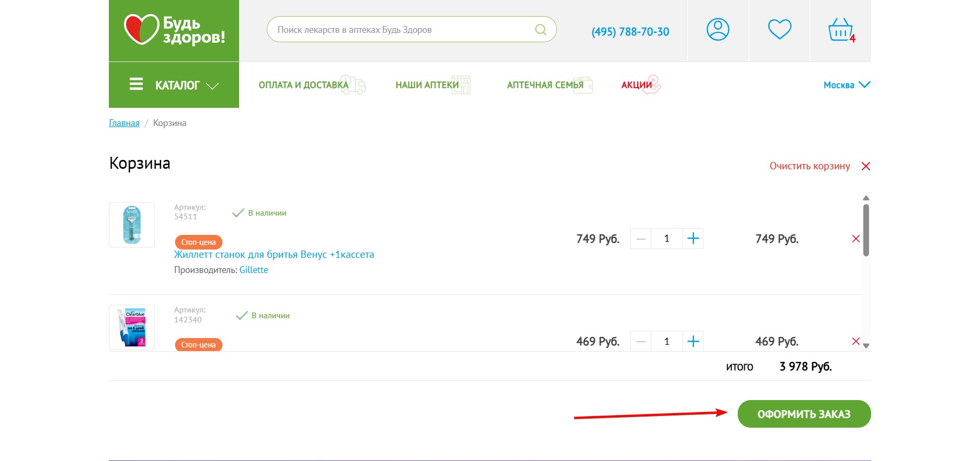Click the hamburger catalog icon
980x461 pixels.
(x=136, y=84)
